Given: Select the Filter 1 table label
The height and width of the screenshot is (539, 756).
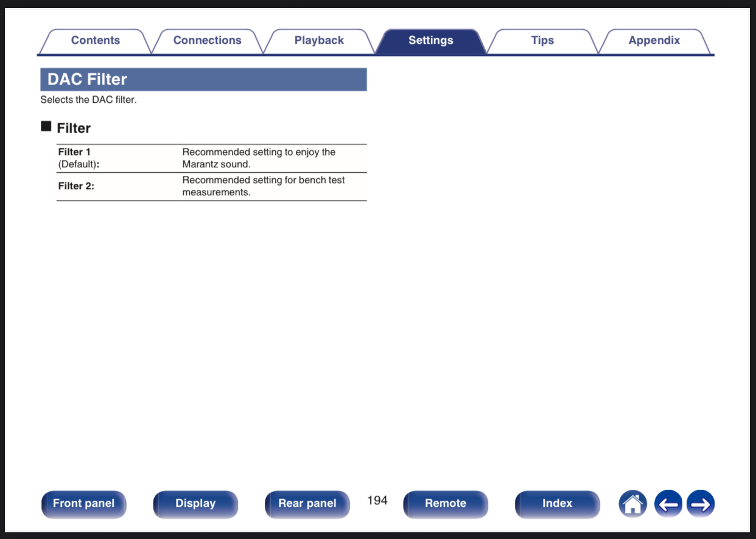Looking at the screenshot, I should pos(74,152).
